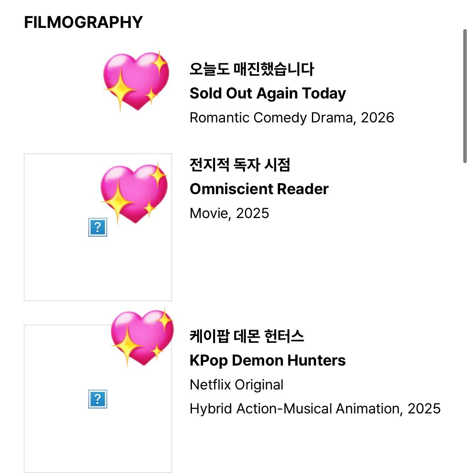Viewport: 470px width, 476px height.
Task: Click the broken image icon in the Omniscient Reader poster
Action: point(97,227)
